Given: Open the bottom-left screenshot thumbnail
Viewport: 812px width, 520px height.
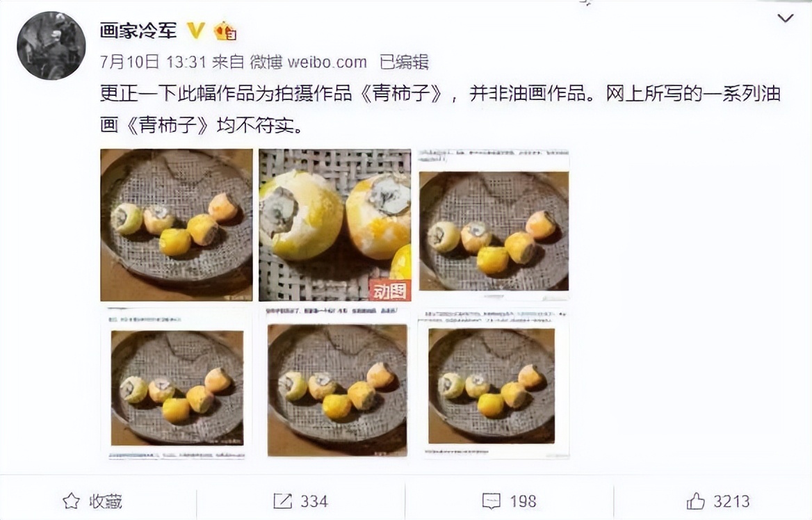Looking at the screenshot, I should tap(177, 384).
